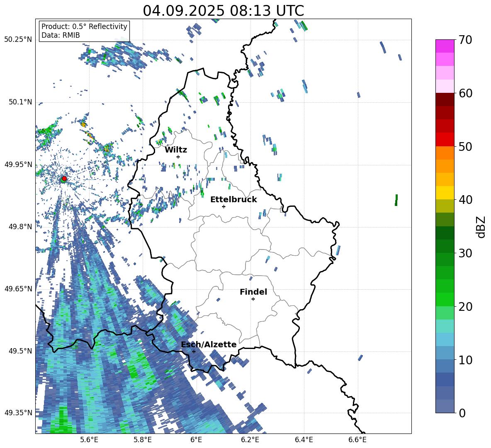Click the Wiltz station cross marker

click(178, 157)
